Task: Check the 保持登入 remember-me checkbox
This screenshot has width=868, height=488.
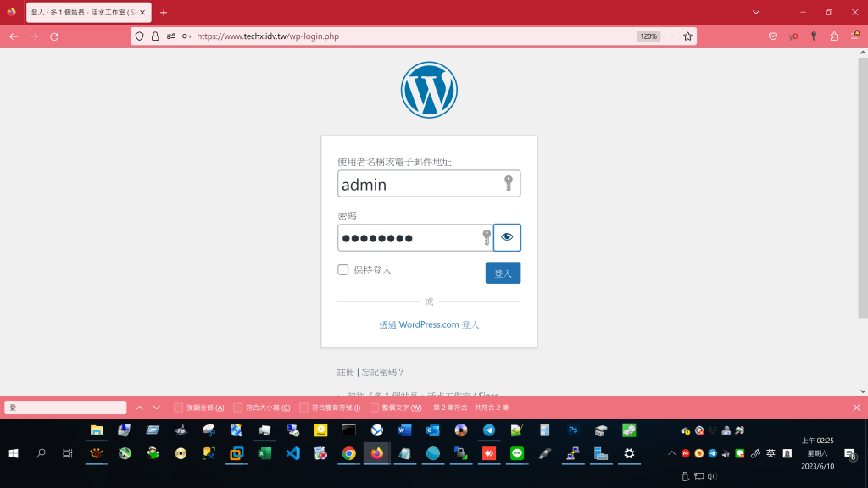Action: pyautogui.click(x=343, y=270)
